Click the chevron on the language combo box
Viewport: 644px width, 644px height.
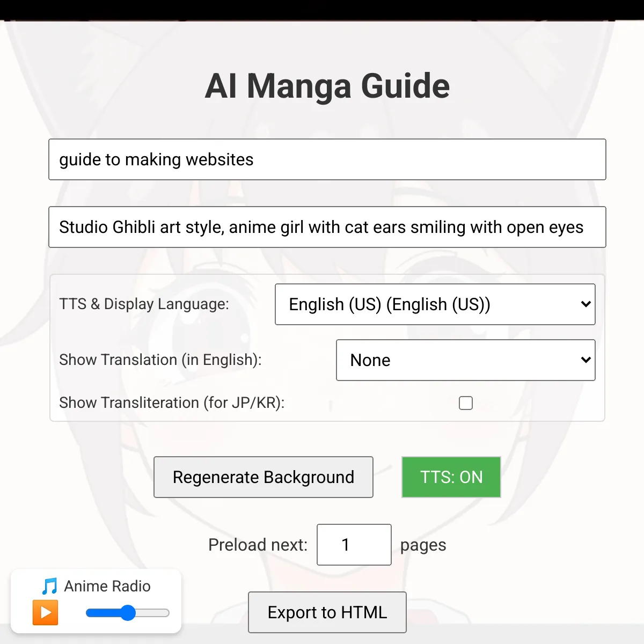(585, 304)
